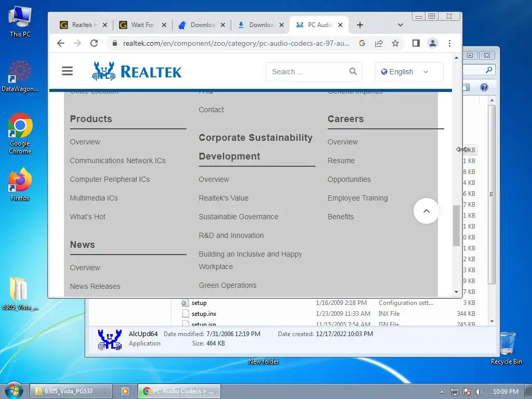The image size is (532, 399).
Task: Click Explorer preview pane icon
Action: (x=467, y=87)
